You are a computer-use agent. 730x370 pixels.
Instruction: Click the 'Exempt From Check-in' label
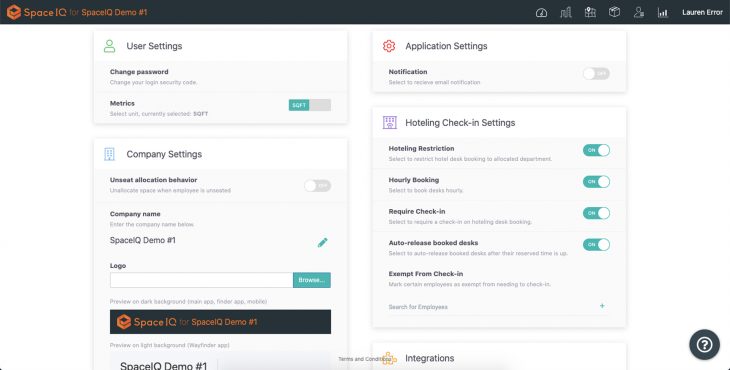coord(426,274)
